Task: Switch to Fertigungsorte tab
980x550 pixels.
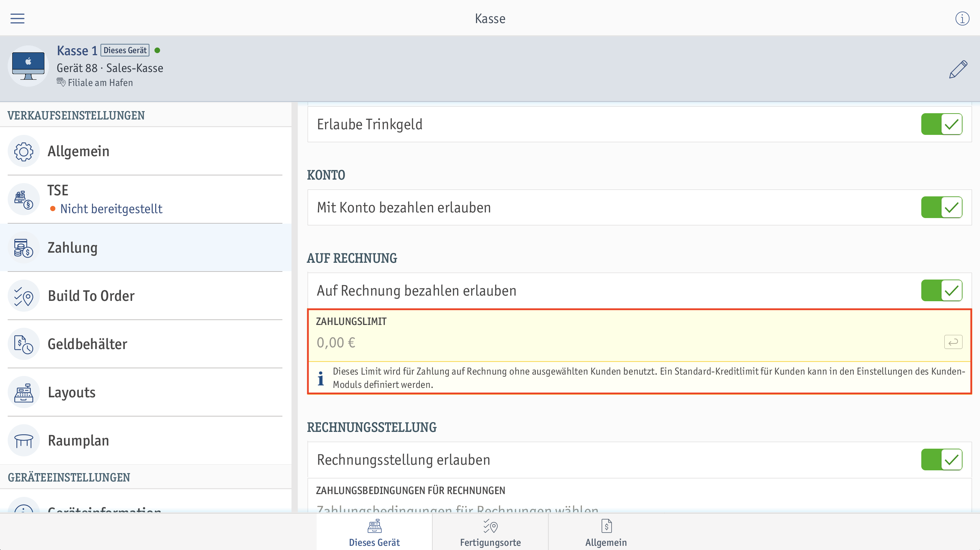Action: point(490,532)
